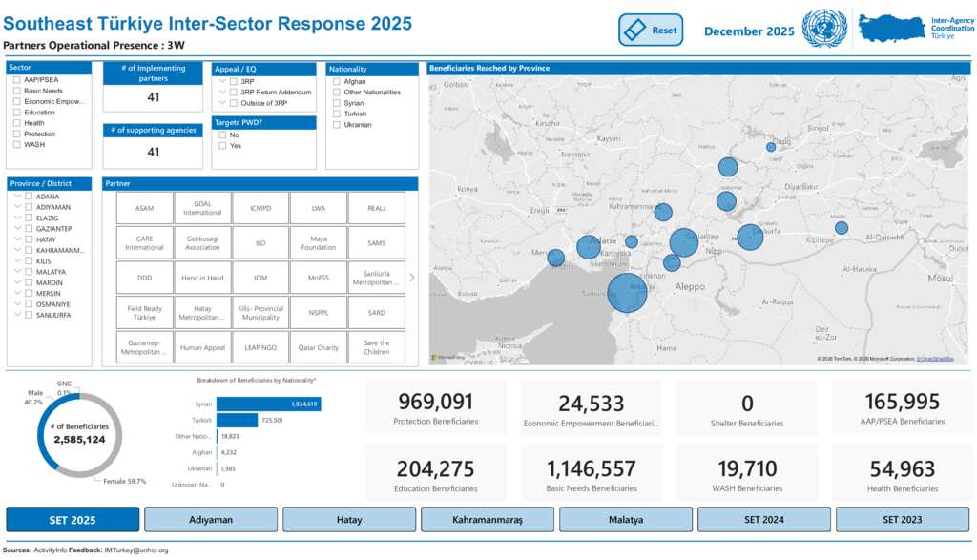Enable the Yes option under Targets PWD

[223, 146]
